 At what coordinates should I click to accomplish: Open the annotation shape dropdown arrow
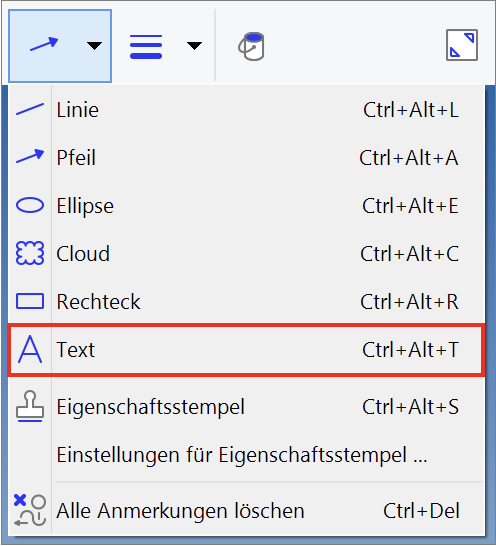coord(94,46)
